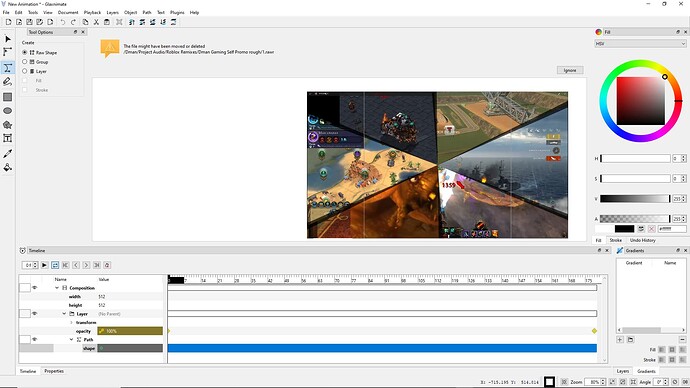This screenshot has width=690, height=388.
Task: Switch to the Stroke tab
Action: pos(615,240)
